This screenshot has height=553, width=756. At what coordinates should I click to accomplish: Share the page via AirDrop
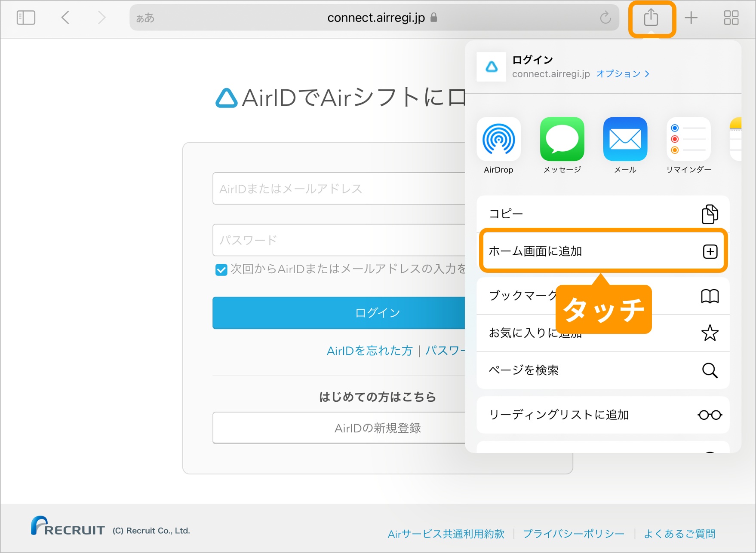[498, 140]
